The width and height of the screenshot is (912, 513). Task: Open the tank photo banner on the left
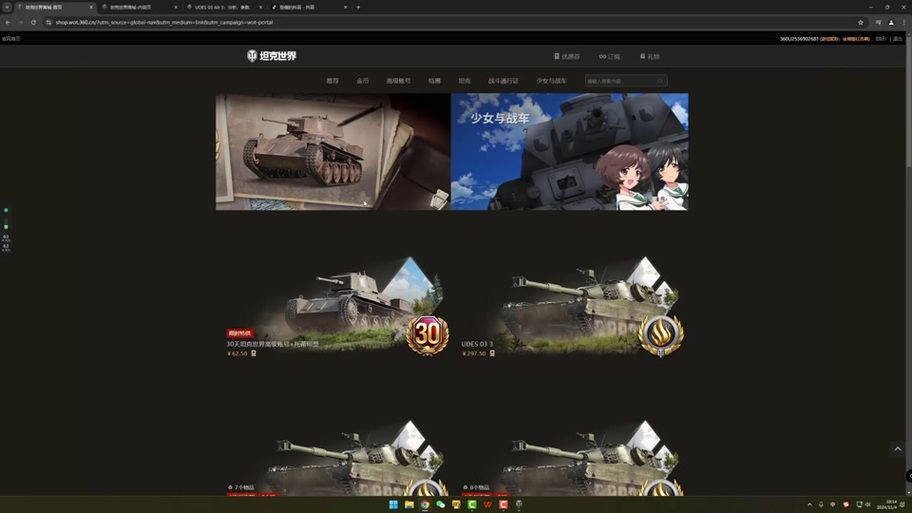click(333, 152)
